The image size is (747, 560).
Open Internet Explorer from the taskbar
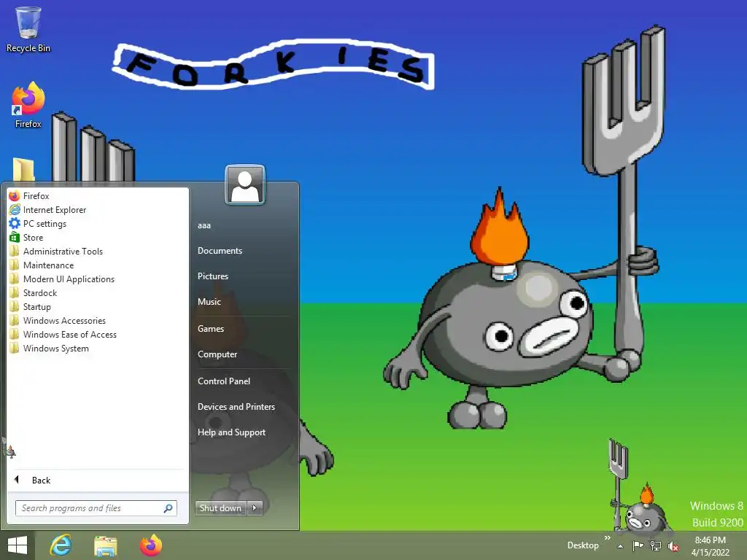[61, 545]
